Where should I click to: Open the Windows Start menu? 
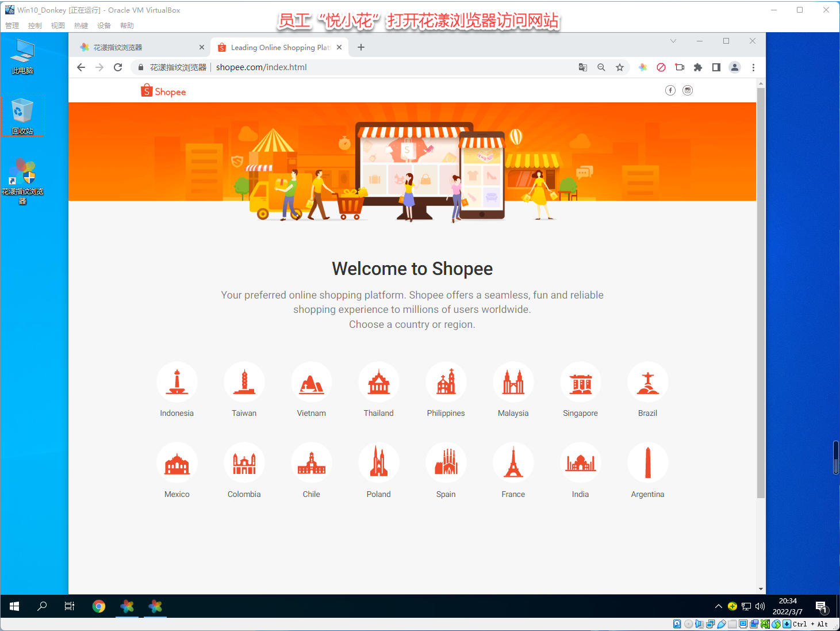[x=14, y=606]
